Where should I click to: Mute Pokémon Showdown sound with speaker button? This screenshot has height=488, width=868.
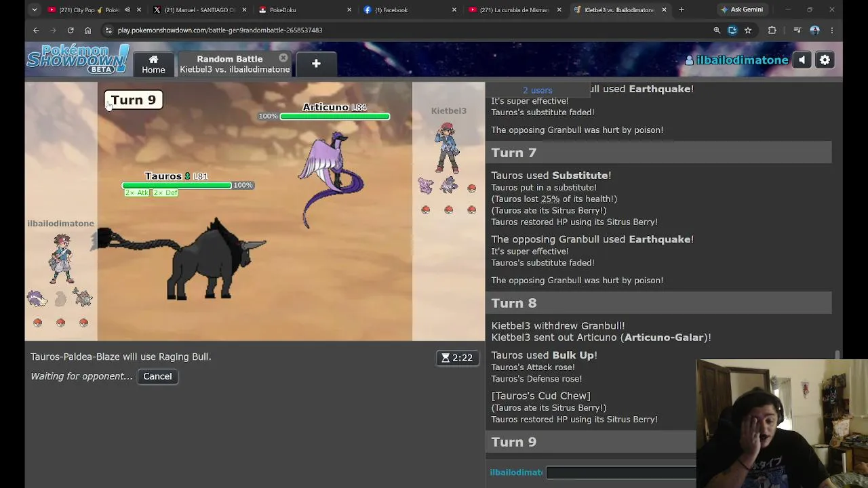click(x=802, y=60)
